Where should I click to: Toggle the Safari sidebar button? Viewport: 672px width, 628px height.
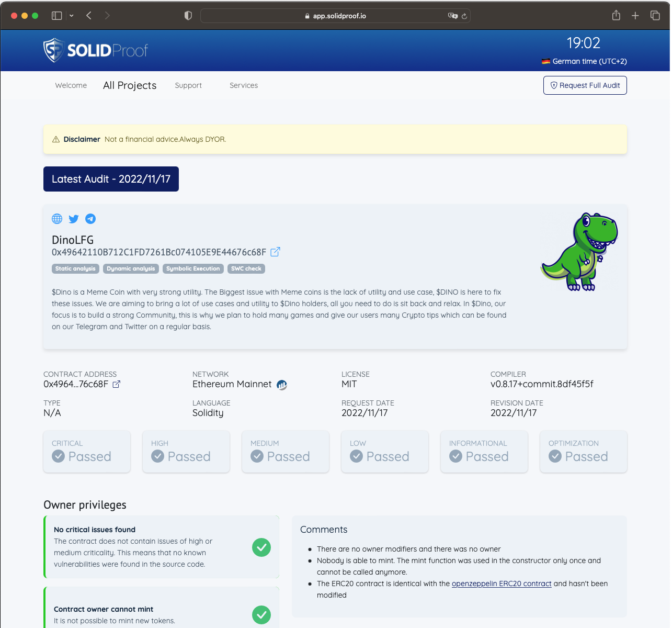pyautogui.click(x=57, y=16)
